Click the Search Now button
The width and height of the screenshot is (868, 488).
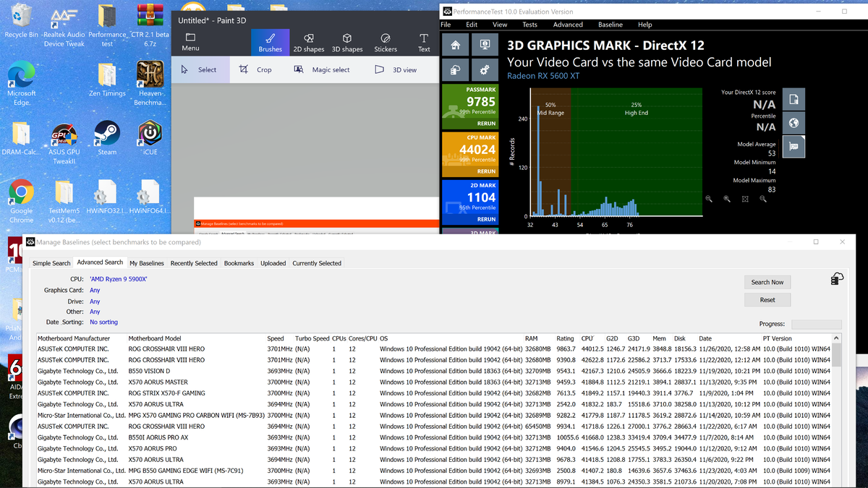click(x=767, y=282)
